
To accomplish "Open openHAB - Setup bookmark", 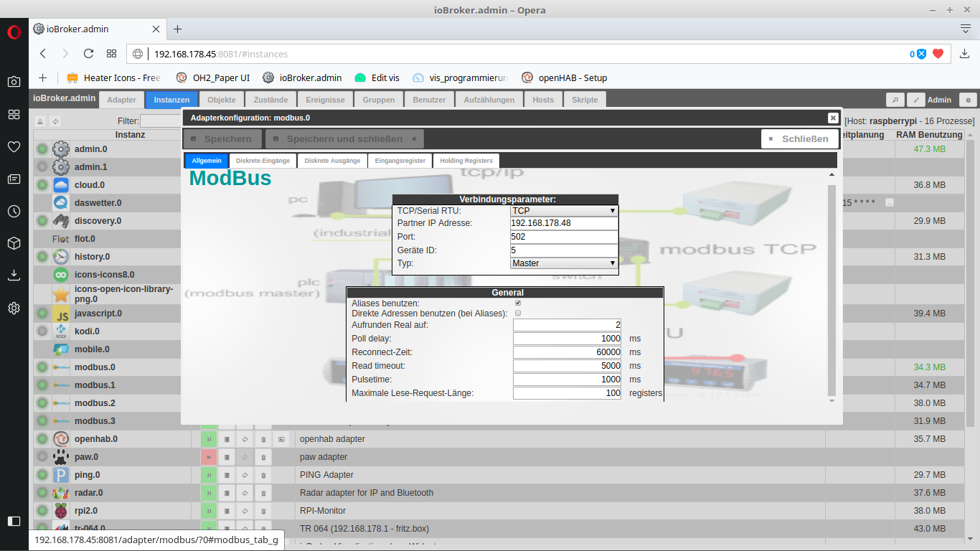I will coord(565,77).
